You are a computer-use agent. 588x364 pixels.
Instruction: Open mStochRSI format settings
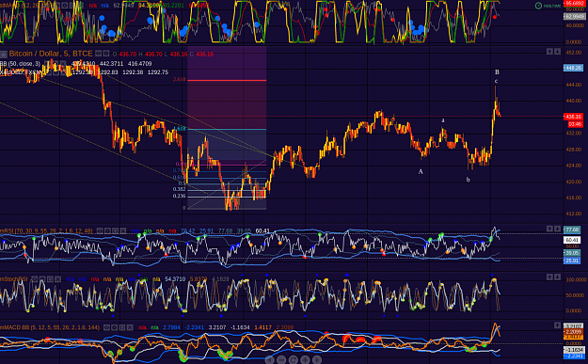42,279
